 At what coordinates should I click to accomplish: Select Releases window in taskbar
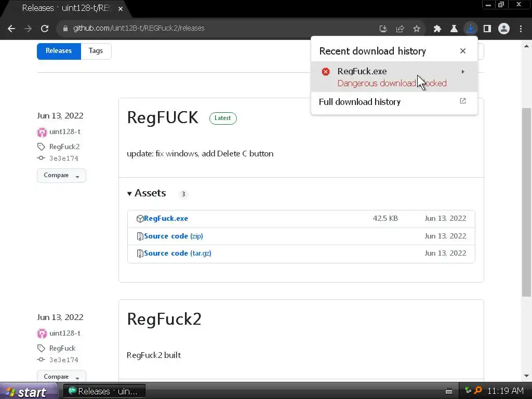click(104, 391)
